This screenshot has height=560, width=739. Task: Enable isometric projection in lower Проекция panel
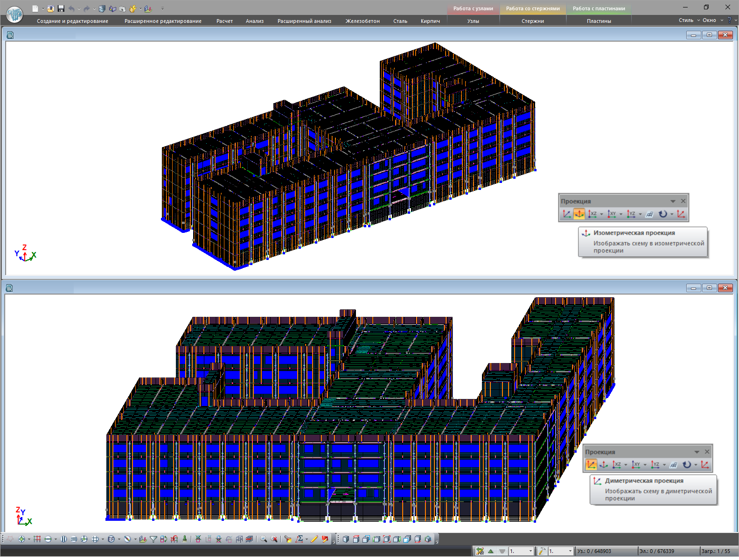[603, 465]
